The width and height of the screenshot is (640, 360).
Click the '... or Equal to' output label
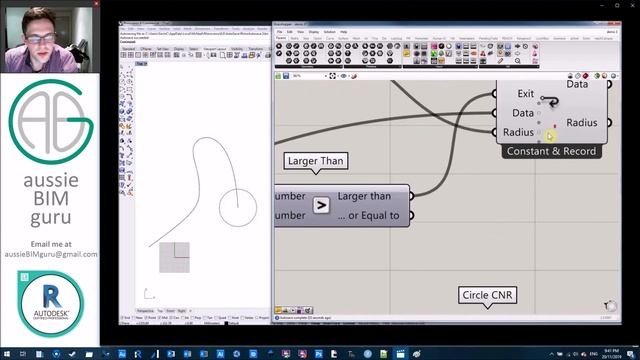pos(369,216)
